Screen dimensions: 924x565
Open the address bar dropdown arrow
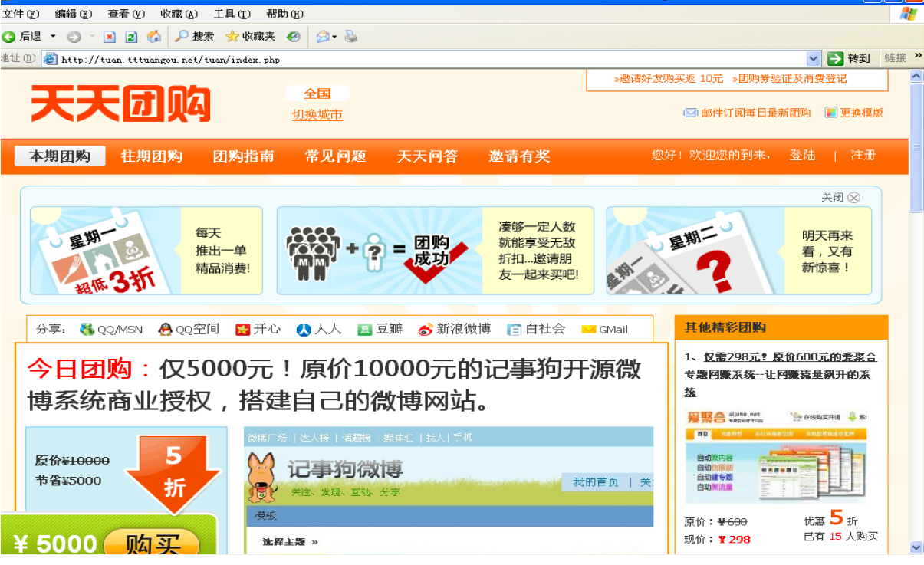coord(814,58)
